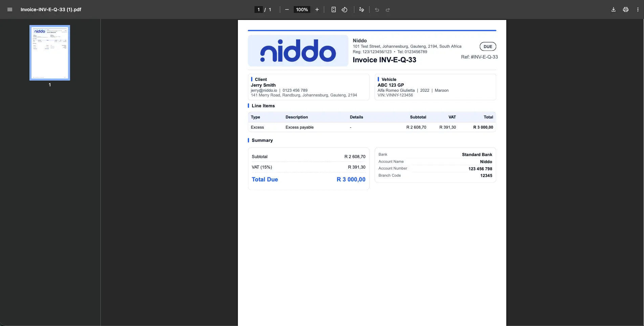Open the three-dot more options menu
The height and width of the screenshot is (326, 644).
pyautogui.click(x=638, y=9)
